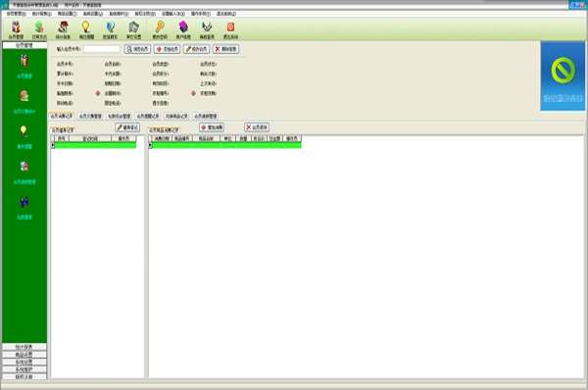Expand the first collapsed section below green sidebar
The height and width of the screenshot is (390, 588).
[24, 347]
